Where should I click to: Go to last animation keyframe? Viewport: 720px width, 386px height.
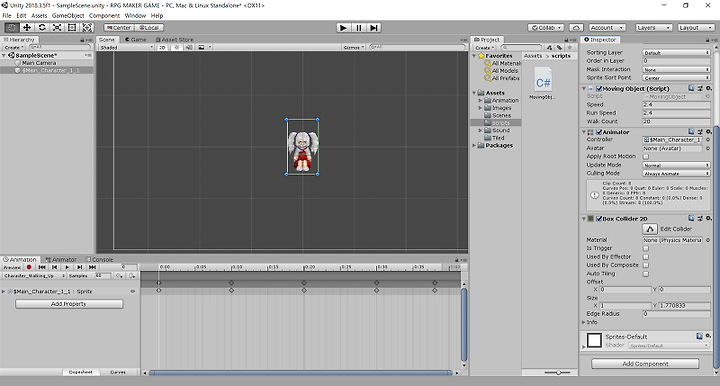[92, 267]
